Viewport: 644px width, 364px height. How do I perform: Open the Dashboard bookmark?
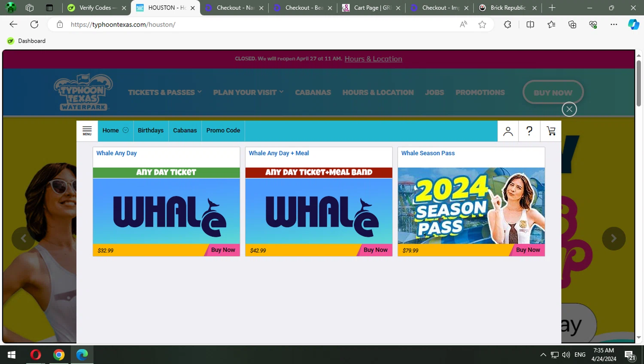[27, 41]
